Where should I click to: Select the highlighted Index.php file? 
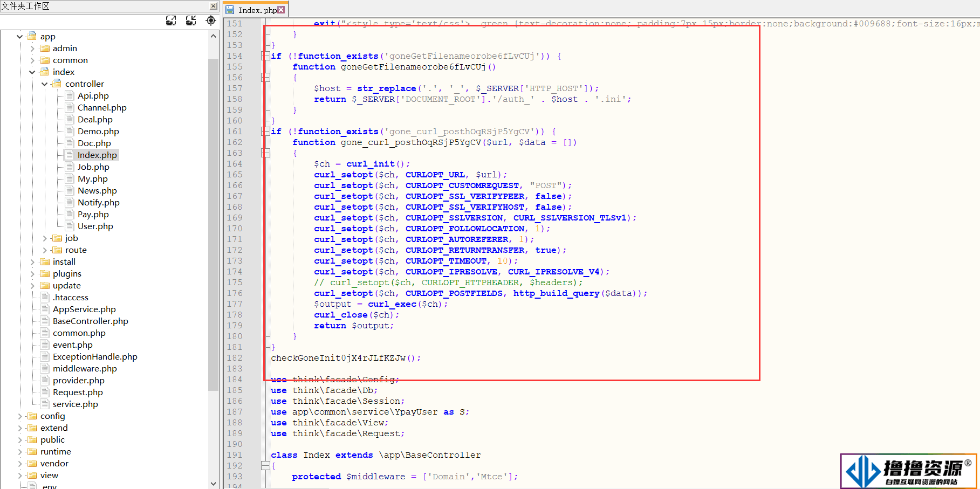[x=97, y=155]
